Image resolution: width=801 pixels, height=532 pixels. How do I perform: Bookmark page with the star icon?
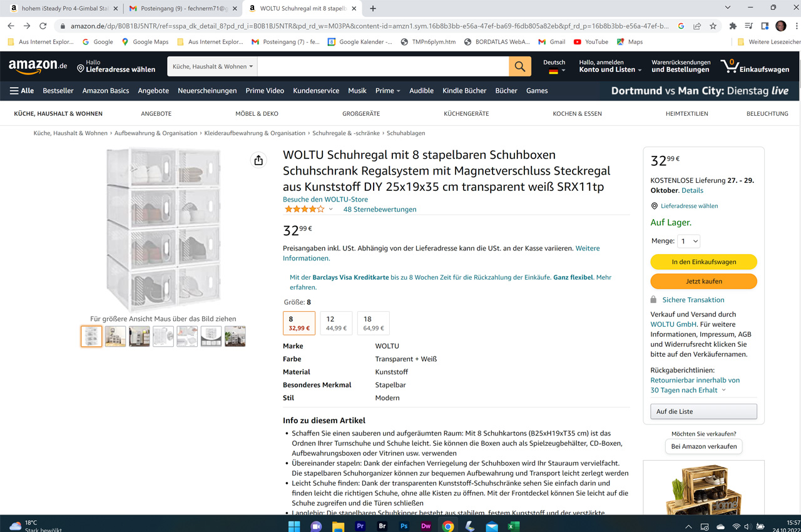pyautogui.click(x=713, y=26)
